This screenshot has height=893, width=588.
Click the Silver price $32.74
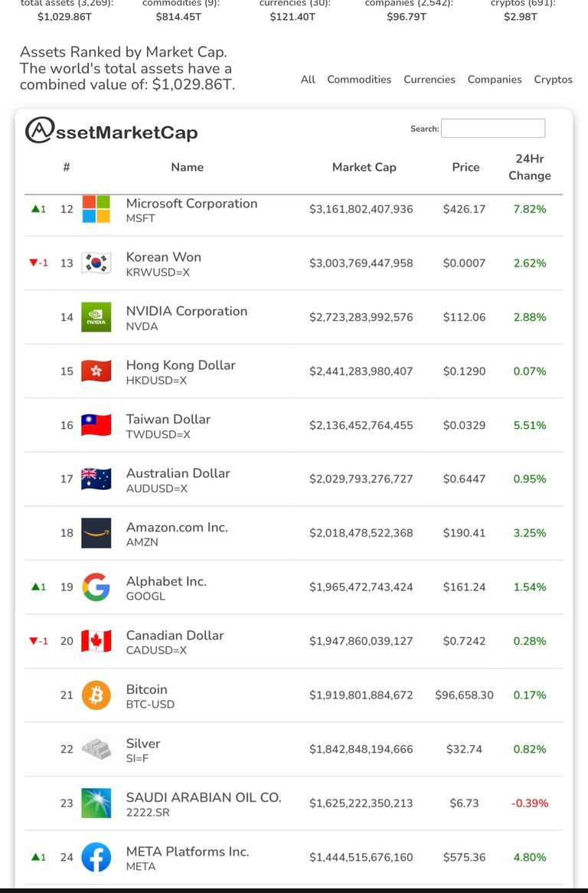pos(464,749)
